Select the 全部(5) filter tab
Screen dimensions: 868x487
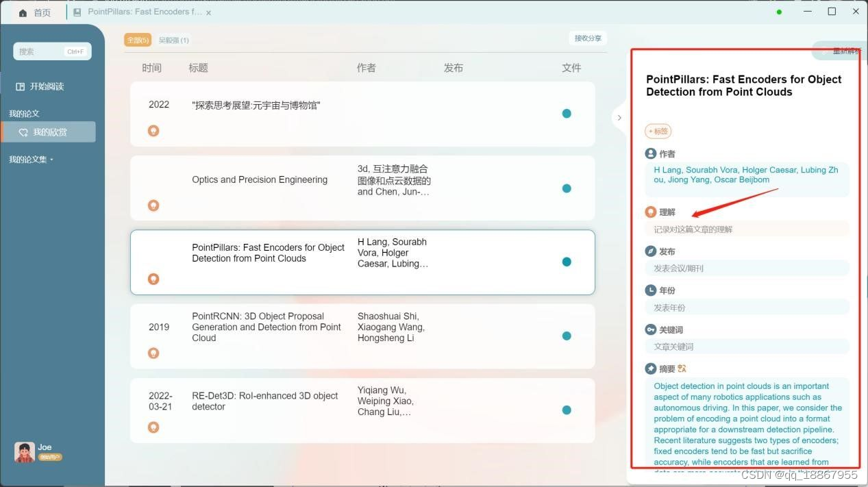[138, 40]
